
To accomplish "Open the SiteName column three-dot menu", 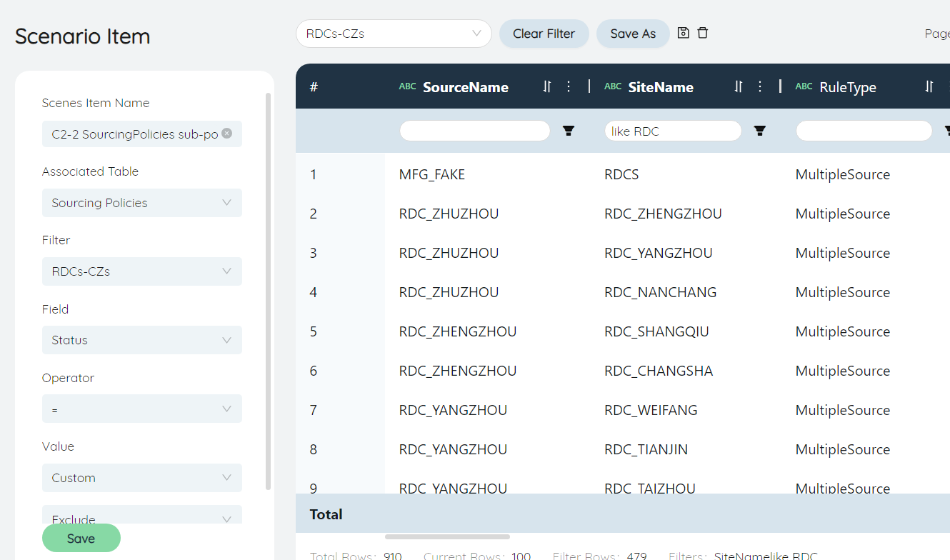I will point(760,86).
